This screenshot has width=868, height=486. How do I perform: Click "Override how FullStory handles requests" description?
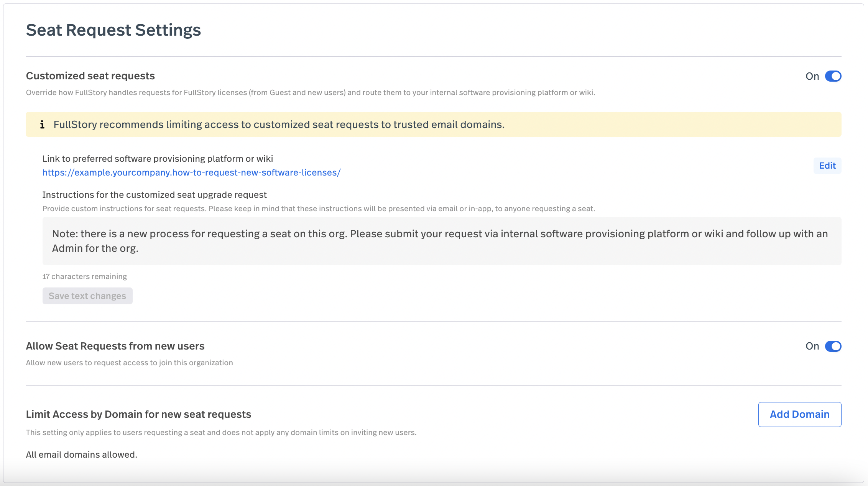[x=311, y=92]
